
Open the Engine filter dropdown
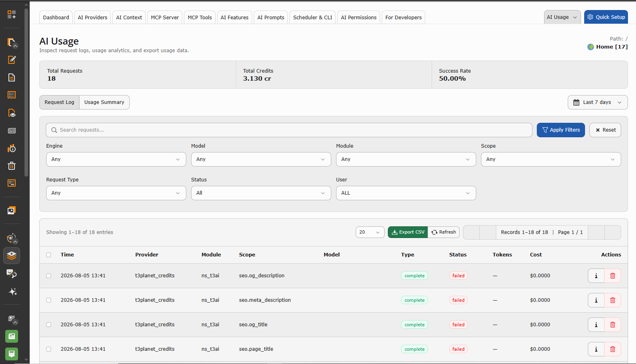pyautogui.click(x=116, y=159)
